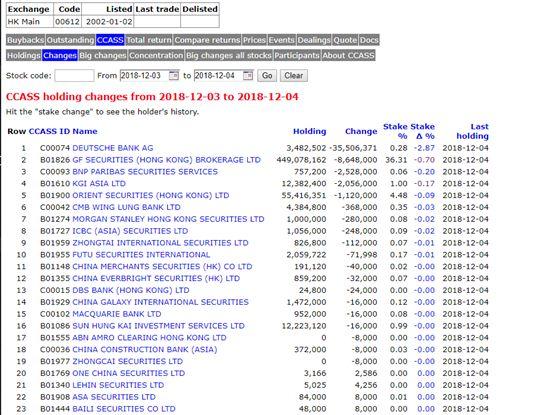
Task: Switch to the Big changes tab
Action: click(103, 55)
